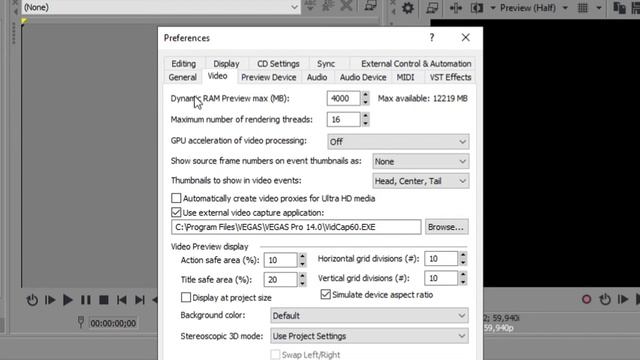
Task: Enable automatically create video proxies checkbox
Action: pyautogui.click(x=176, y=198)
